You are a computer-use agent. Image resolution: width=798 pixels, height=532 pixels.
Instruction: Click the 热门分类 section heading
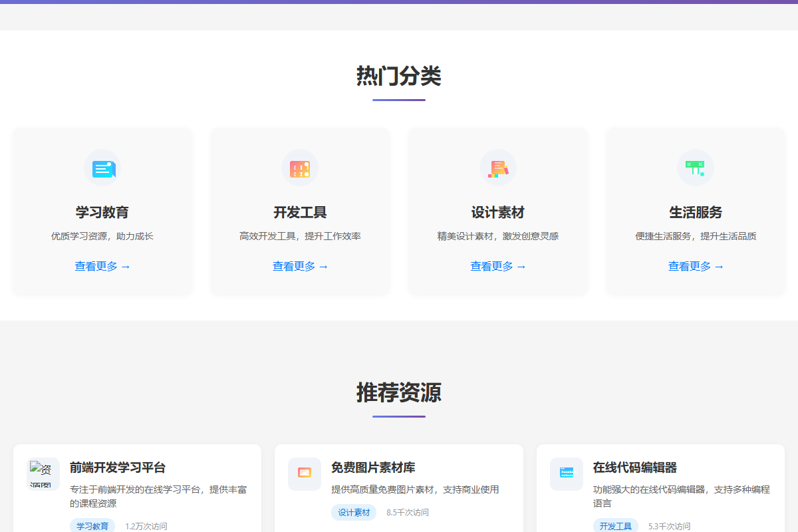pos(399,76)
